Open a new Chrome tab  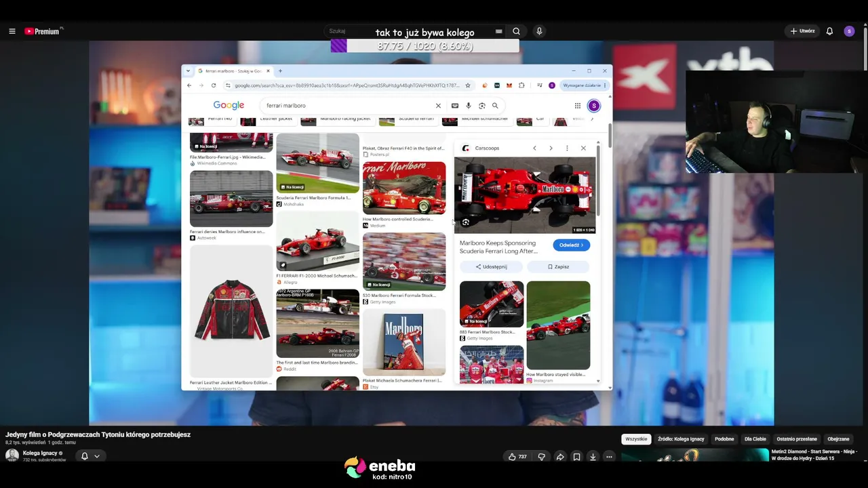pos(280,71)
